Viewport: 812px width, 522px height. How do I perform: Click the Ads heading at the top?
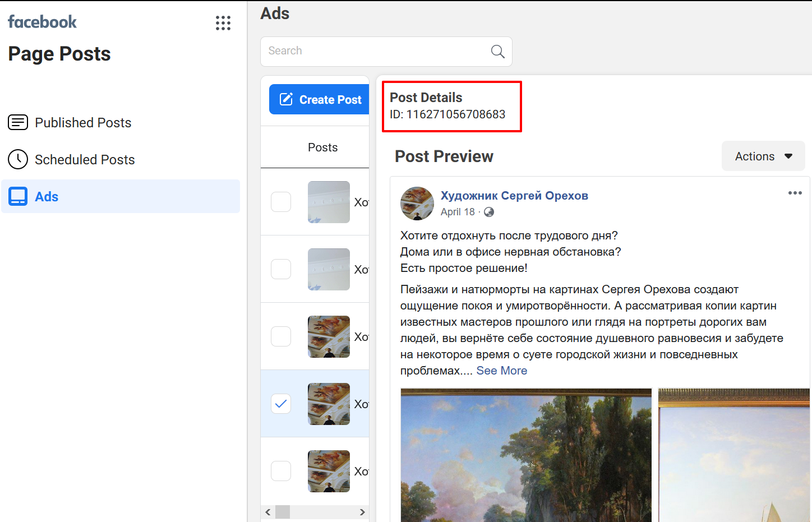[x=275, y=13]
